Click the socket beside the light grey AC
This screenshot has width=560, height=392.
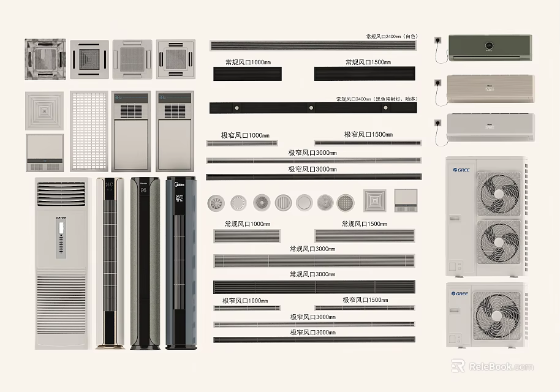(x=438, y=124)
